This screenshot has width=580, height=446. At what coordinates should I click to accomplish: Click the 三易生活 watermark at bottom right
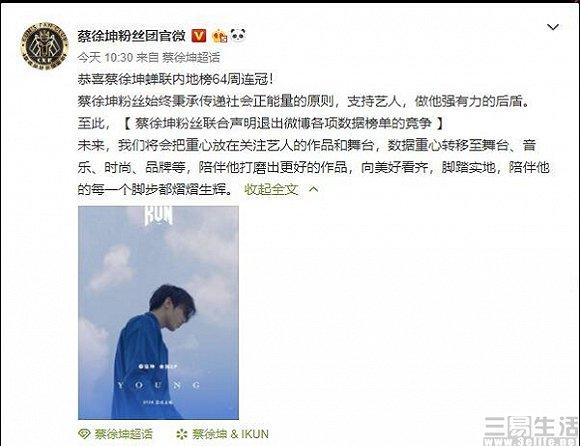tap(531, 431)
